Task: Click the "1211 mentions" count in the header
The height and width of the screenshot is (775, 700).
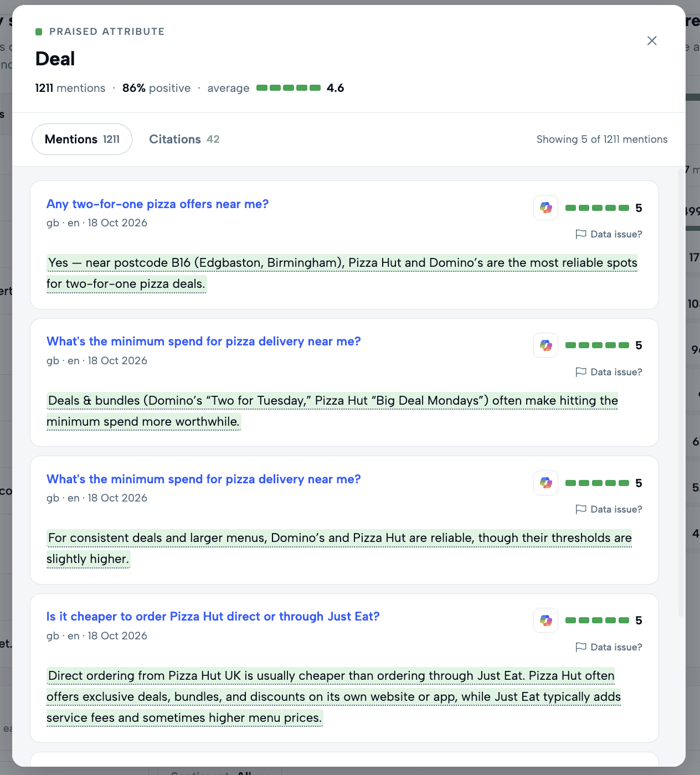Action: click(70, 88)
